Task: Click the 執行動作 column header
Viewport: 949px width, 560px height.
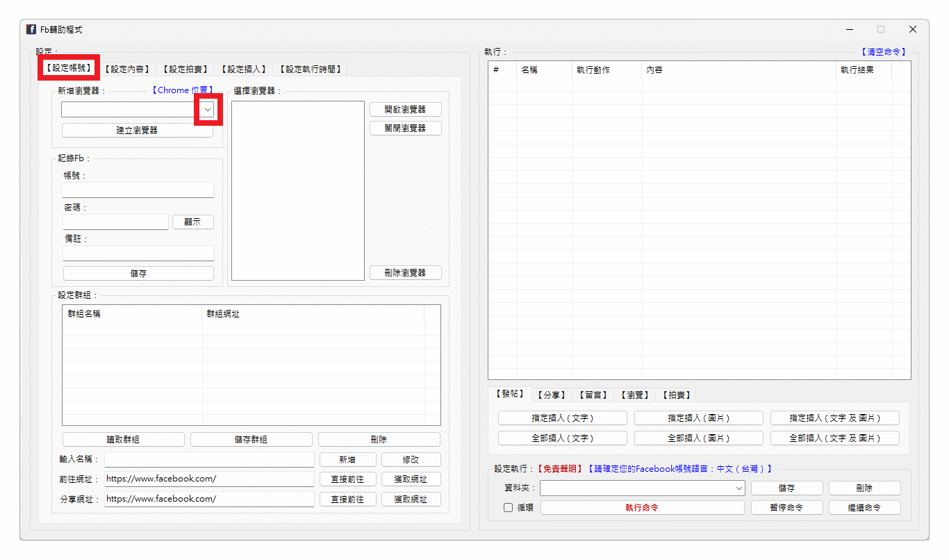Action: click(607, 70)
